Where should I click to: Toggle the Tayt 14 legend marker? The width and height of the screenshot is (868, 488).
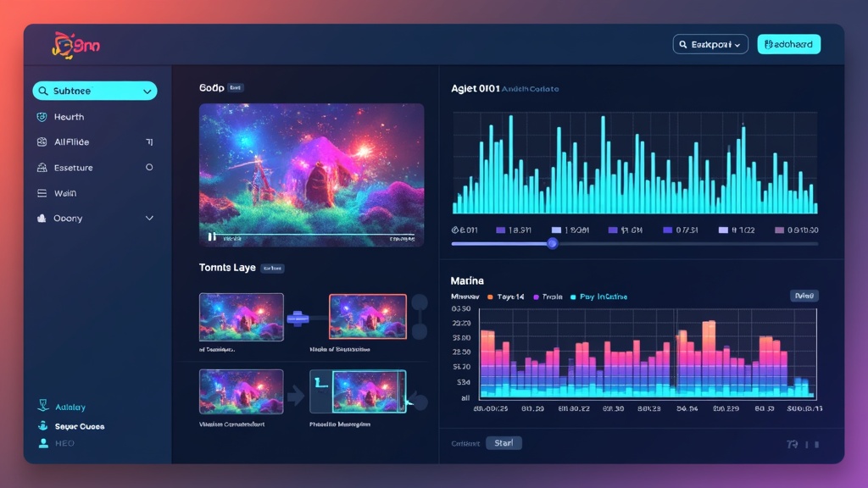click(492, 297)
